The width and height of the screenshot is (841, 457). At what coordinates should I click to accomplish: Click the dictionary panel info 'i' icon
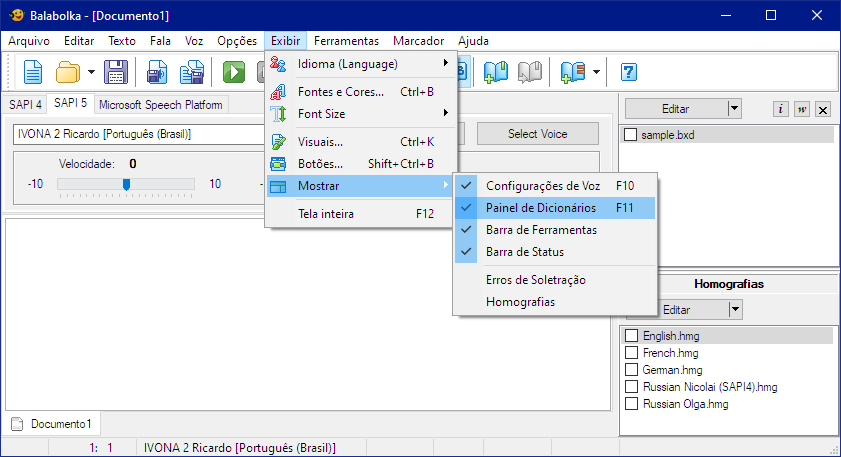(781, 110)
